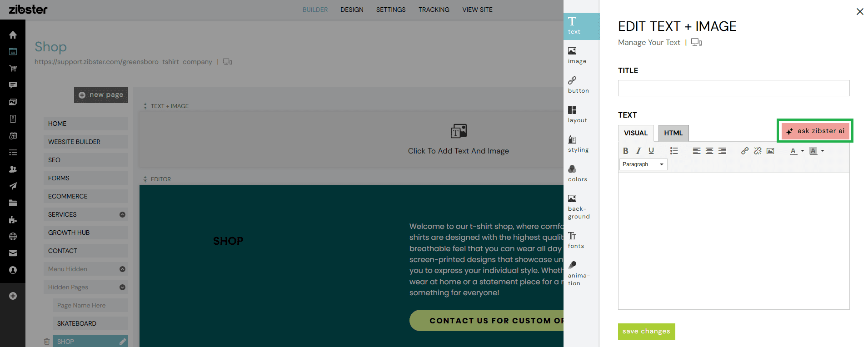Open the image panel tab
This screenshot has width=868, height=347.
coord(577,55)
